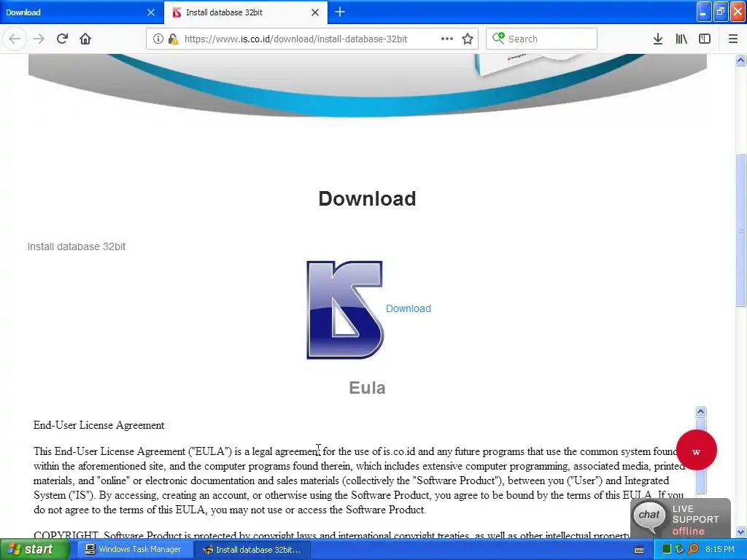Select Install database 32bit taskbar button
This screenshot has width=747, height=560.
252,550
